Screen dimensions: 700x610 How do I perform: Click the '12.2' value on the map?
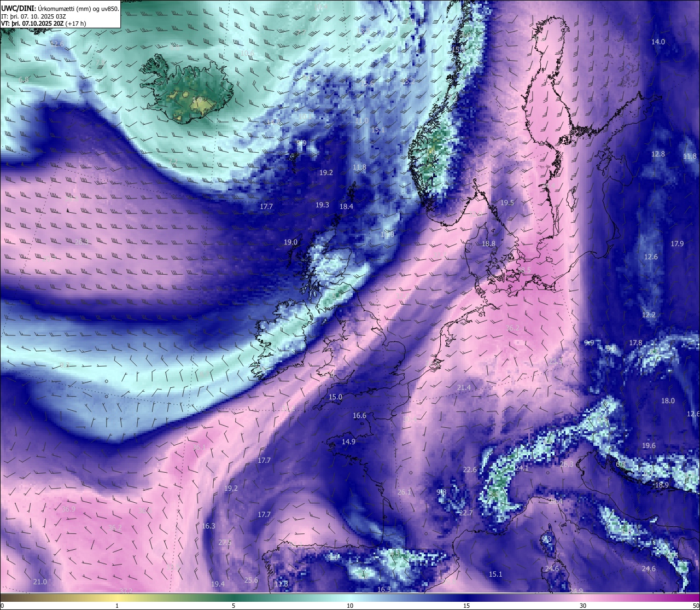point(649,315)
